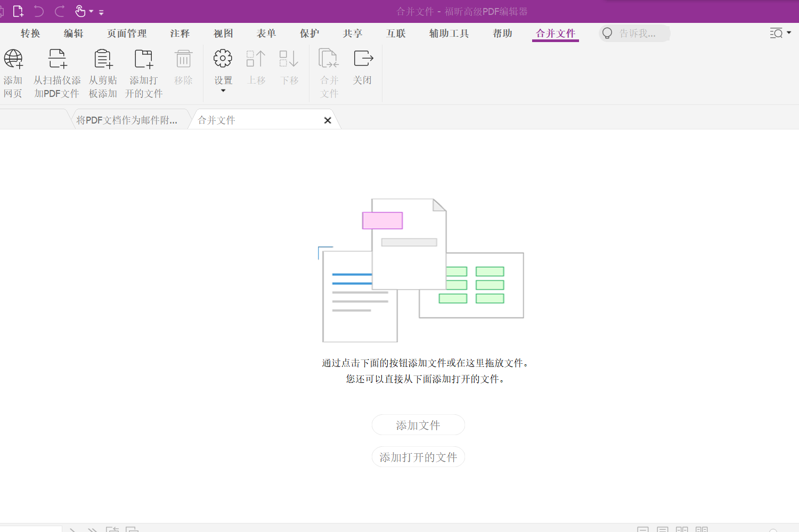This screenshot has height=532, width=799.
Task: Expand the Settings (设置) dropdown
Action: [x=223, y=91]
